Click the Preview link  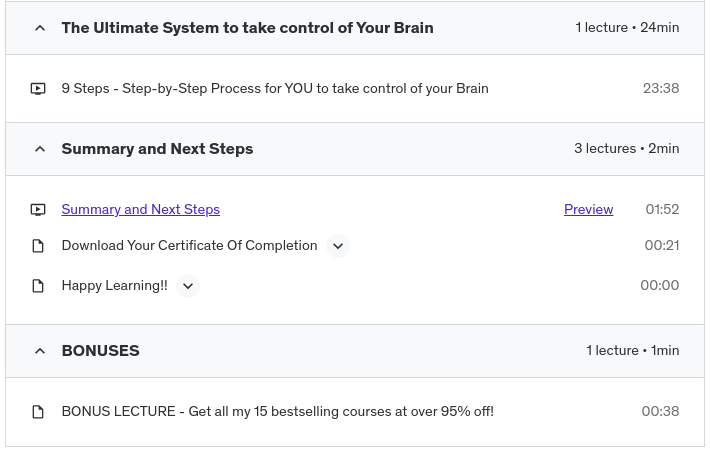point(588,210)
